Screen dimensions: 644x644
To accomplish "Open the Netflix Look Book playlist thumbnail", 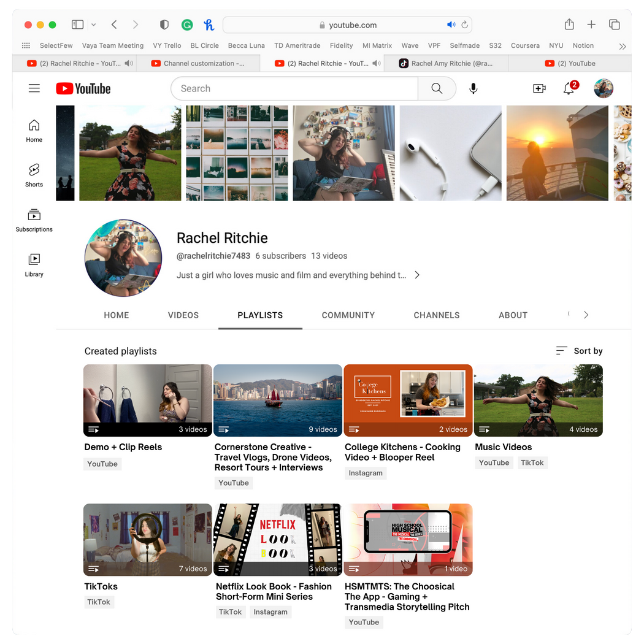I will (277, 540).
